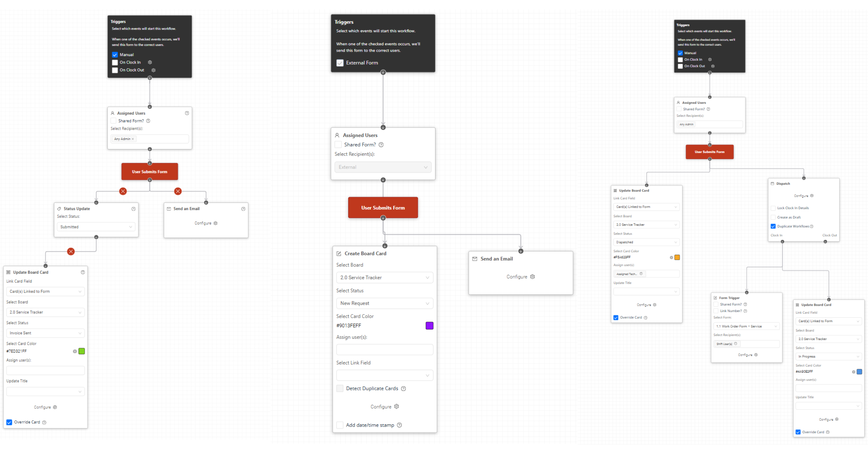Open Card(s) Linked to Form dropdown in left card
868x454 pixels.
click(x=45, y=291)
